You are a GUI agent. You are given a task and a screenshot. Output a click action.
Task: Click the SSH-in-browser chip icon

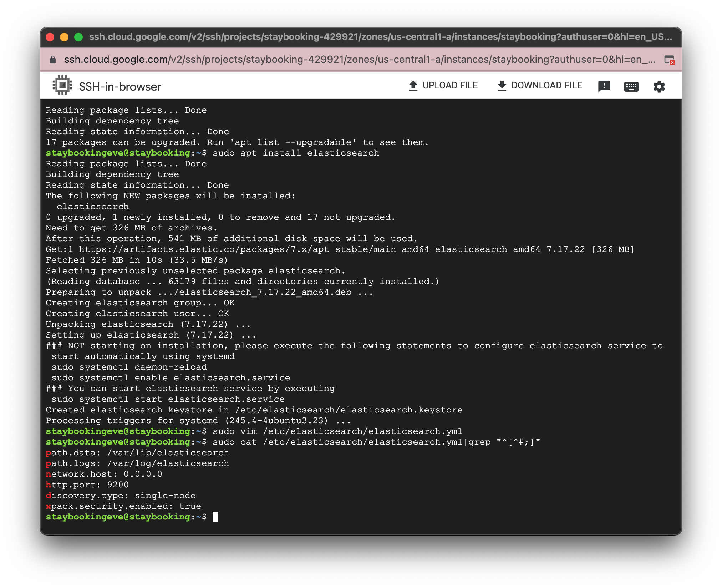(x=62, y=86)
